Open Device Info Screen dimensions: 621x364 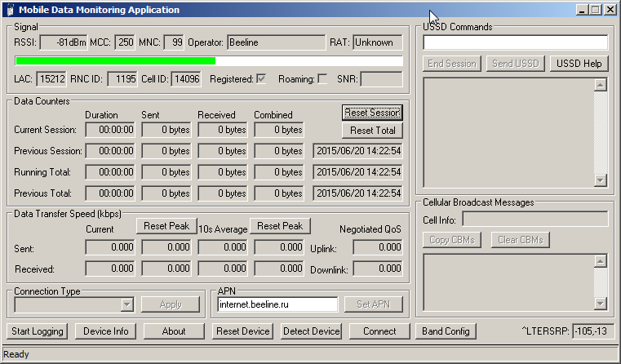[x=106, y=331]
